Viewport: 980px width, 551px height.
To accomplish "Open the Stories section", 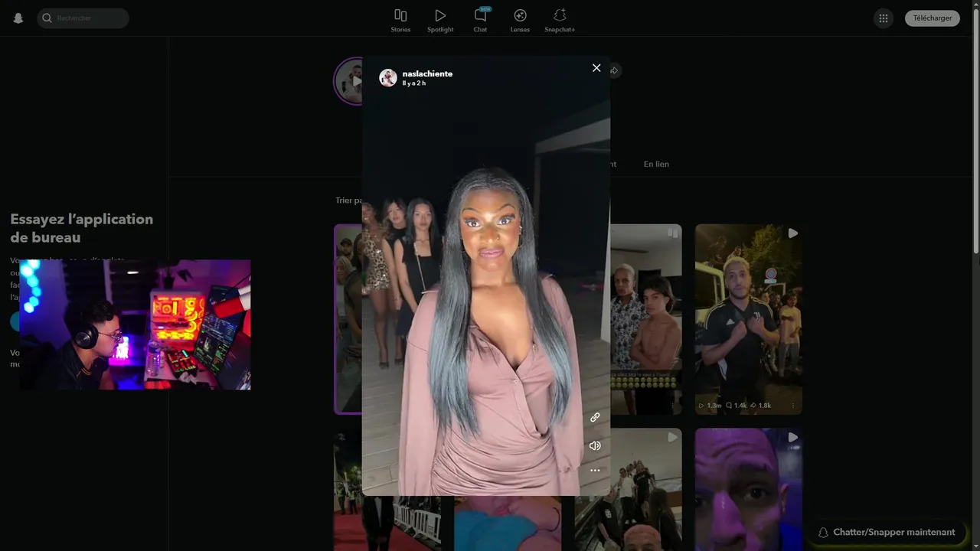I will 400,21.
